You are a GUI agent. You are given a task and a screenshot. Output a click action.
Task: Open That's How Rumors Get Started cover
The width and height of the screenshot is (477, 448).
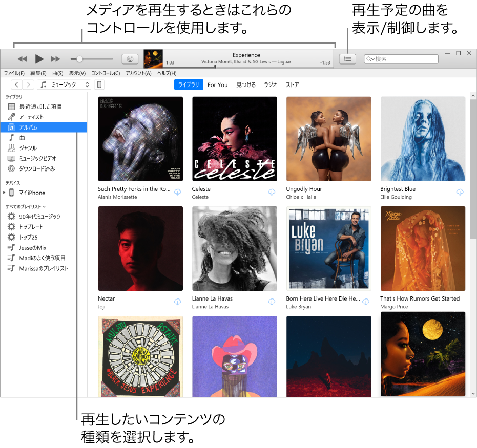pyautogui.click(x=423, y=249)
